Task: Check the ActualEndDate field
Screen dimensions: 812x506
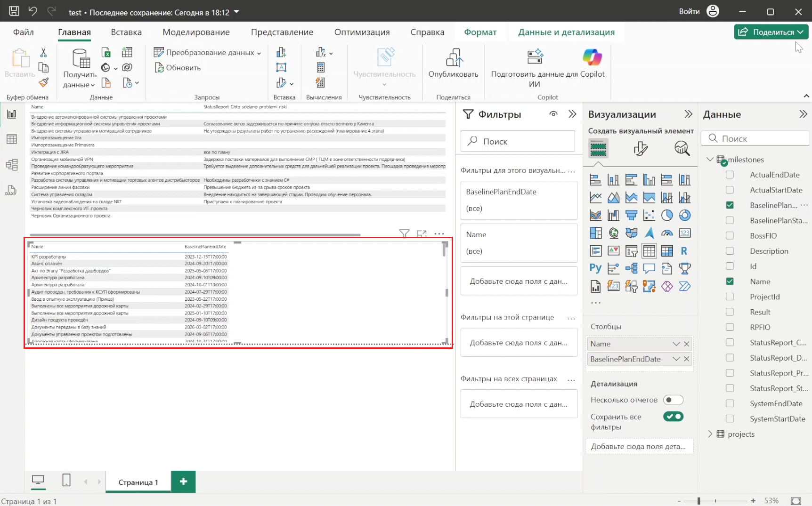Action: 730,175
